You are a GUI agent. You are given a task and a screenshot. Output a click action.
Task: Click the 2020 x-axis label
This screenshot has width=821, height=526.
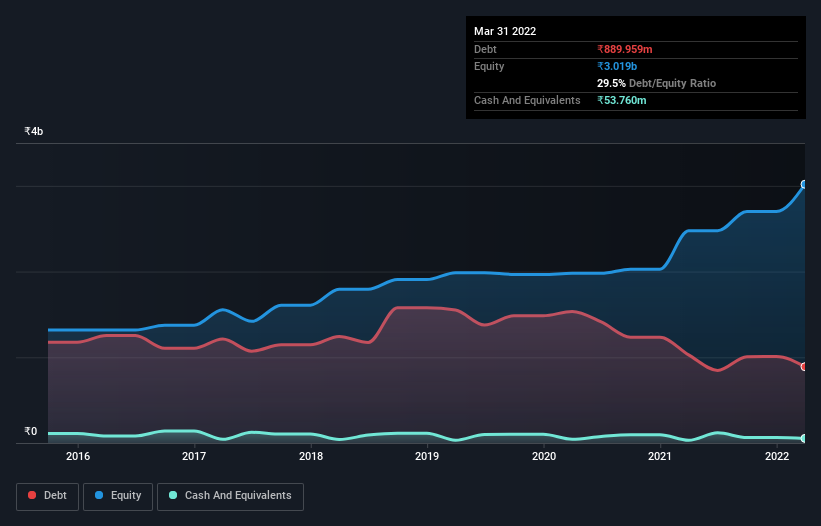(x=544, y=456)
